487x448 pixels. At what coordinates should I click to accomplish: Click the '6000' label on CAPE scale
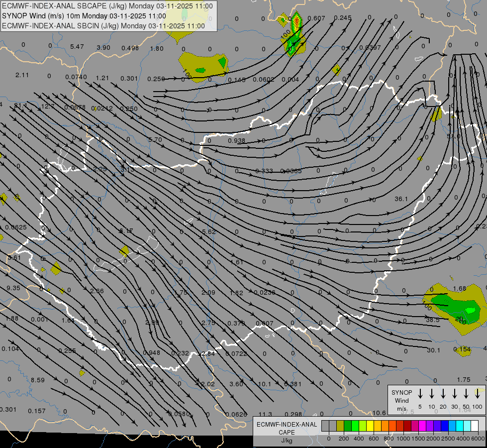tap(479, 439)
